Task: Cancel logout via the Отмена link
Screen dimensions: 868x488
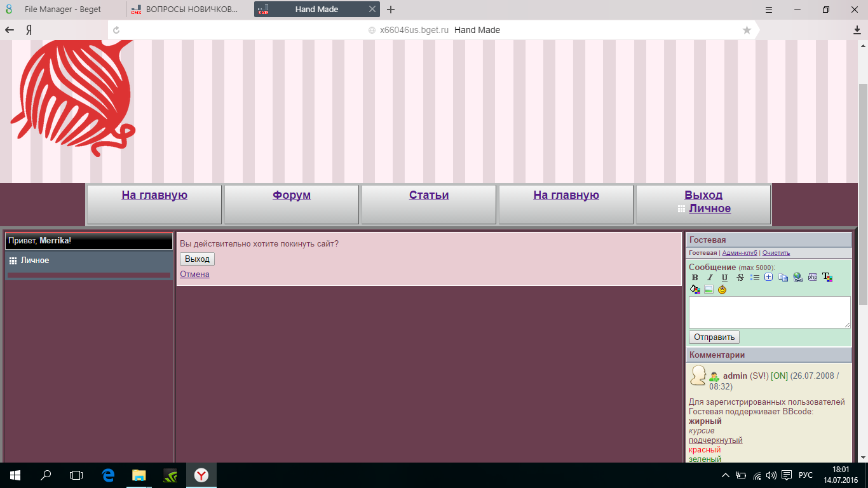Action: 194,274
